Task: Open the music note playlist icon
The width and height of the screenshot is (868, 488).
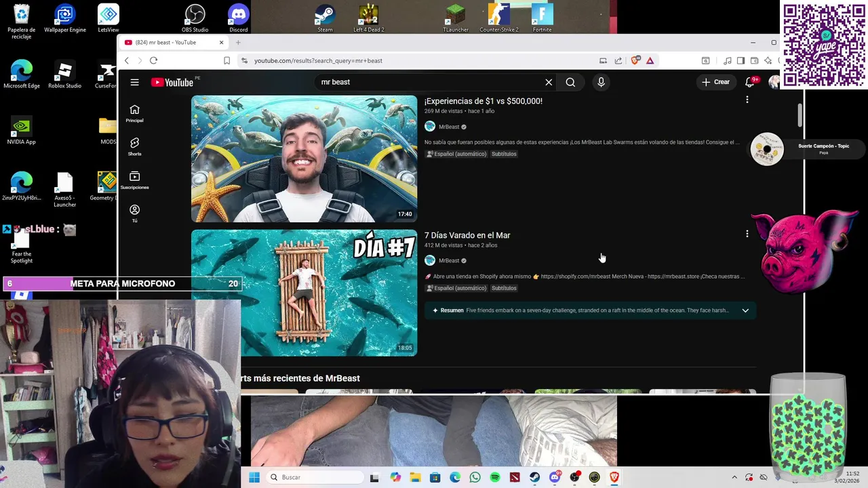Action: click(x=728, y=60)
